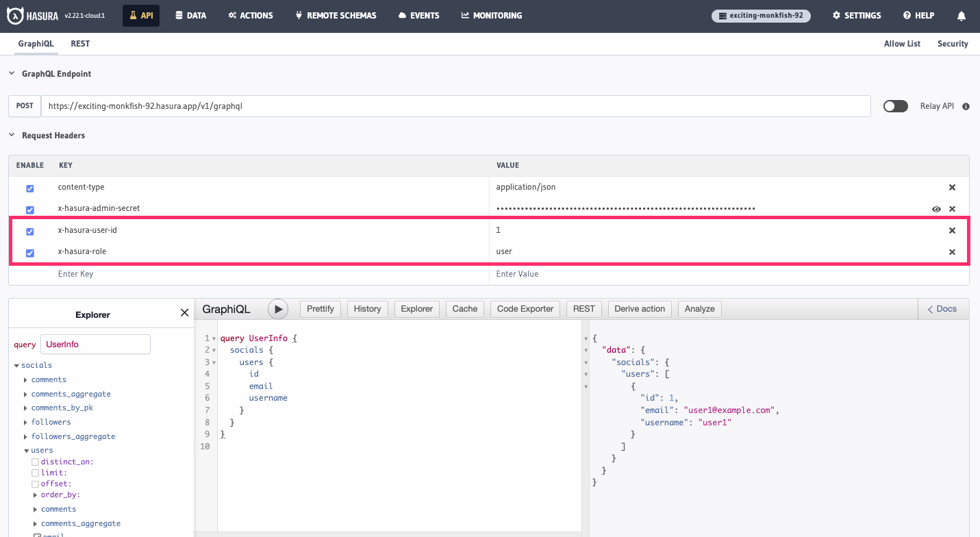The height and width of the screenshot is (537, 980).
Task: Open the MONITORING dashboard
Action: (x=491, y=15)
